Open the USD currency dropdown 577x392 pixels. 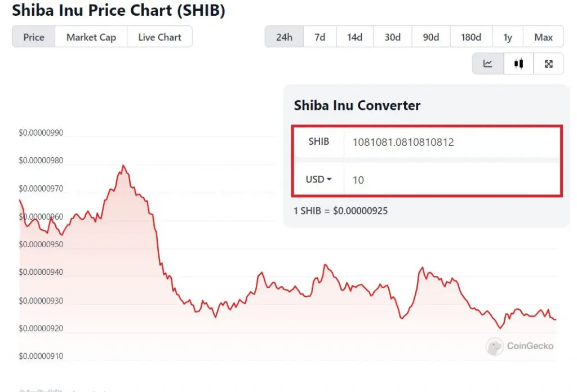pos(319,180)
